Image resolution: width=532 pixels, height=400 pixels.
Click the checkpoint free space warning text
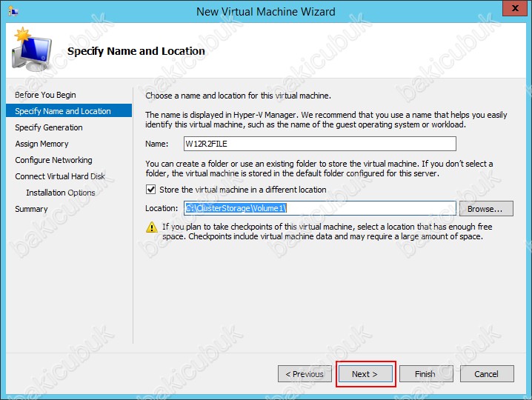327,231
